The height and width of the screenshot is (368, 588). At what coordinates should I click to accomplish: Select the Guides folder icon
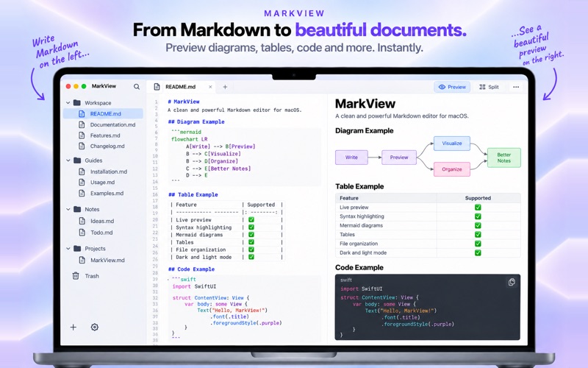[77, 160]
